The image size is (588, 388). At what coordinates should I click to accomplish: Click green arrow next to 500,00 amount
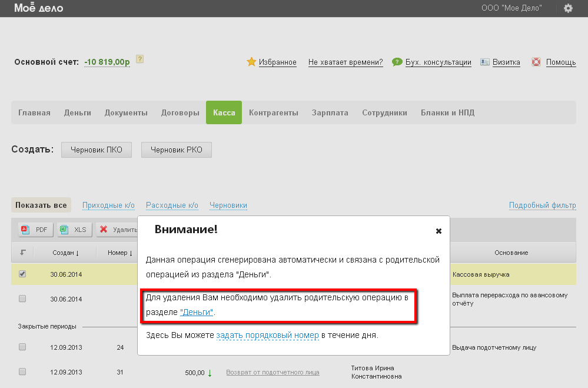(210, 373)
